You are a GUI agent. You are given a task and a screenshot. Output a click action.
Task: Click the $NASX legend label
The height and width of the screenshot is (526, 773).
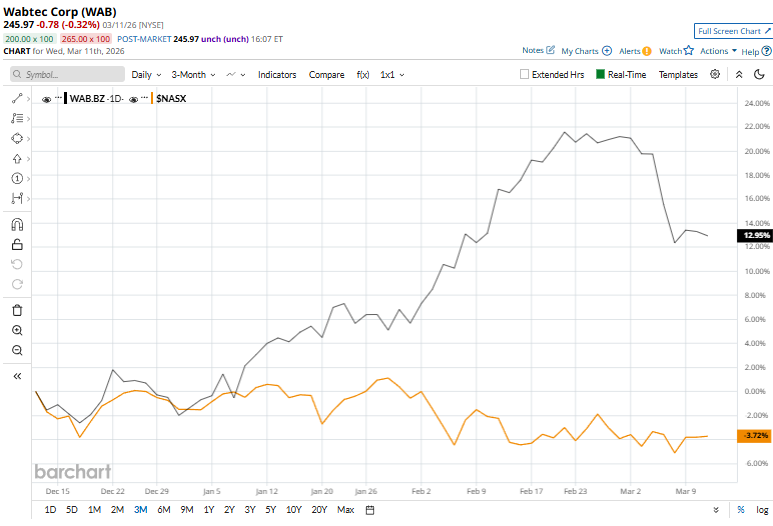click(171, 99)
